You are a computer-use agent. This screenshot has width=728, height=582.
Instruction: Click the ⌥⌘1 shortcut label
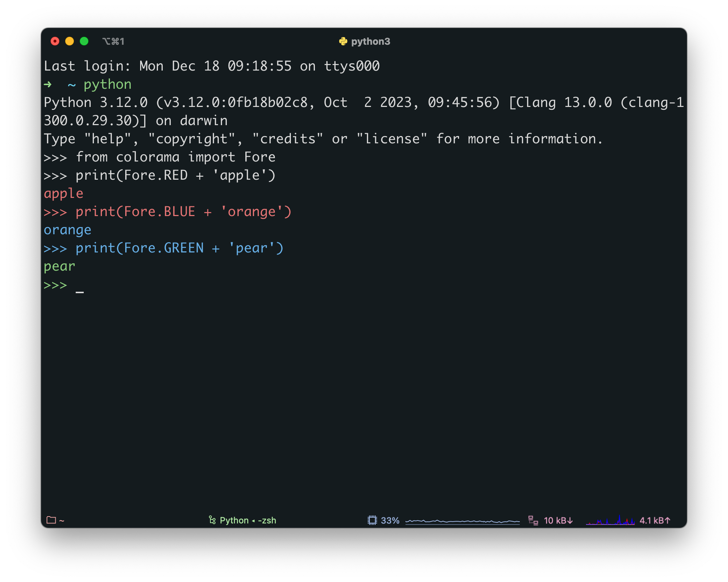tap(113, 41)
